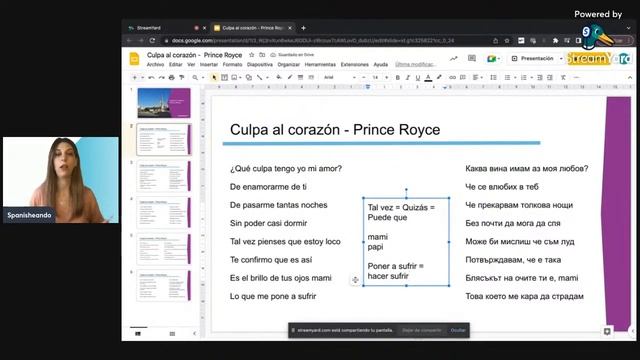Open the Extensiones menu
640x360 pixels.
[x=354, y=64]
